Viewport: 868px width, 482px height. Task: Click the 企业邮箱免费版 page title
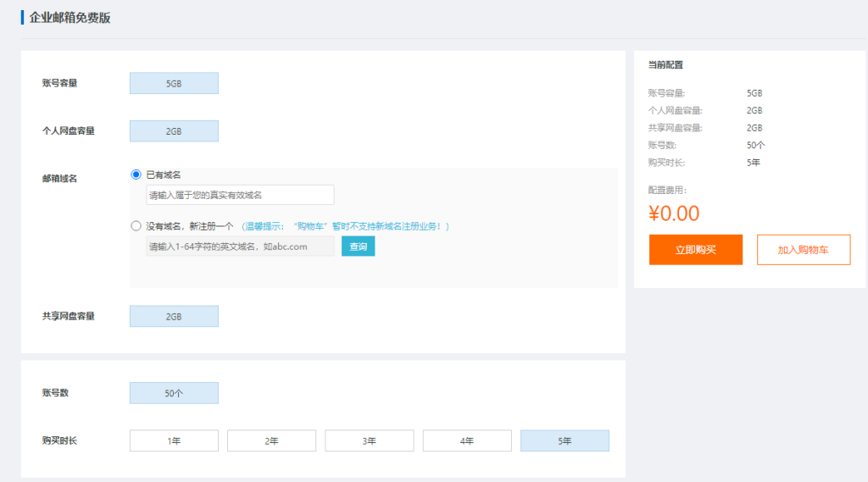(70, 18)
